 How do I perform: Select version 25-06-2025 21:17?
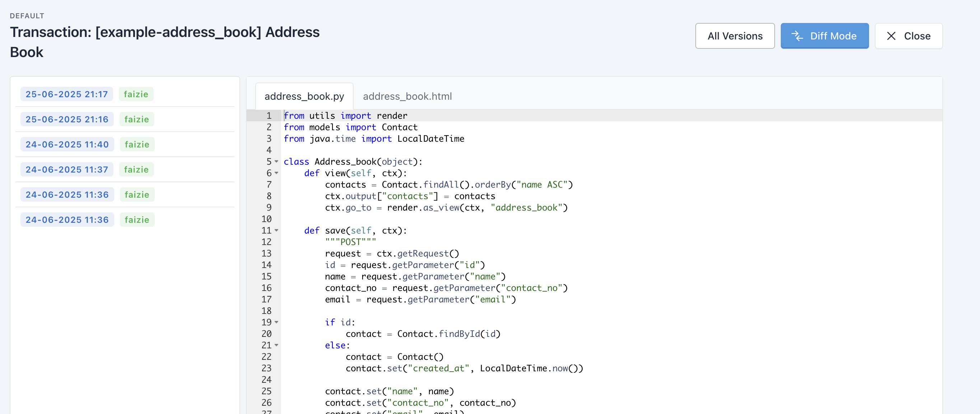(66, 94)
